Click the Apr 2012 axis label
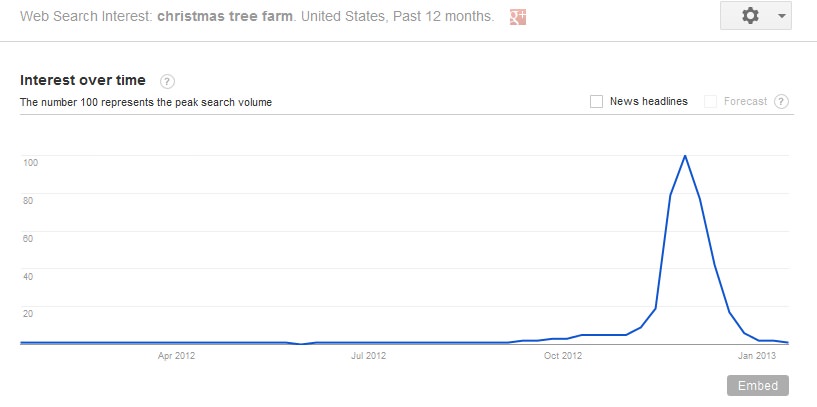This screenshot has width=817, height=407. click(176, 356)
